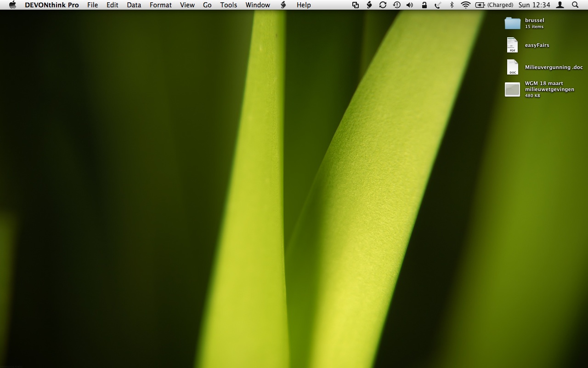Viewport: 588px width, 368px height.
Task: Click the script status icon beside sync arrows
Action: point(369,5)
